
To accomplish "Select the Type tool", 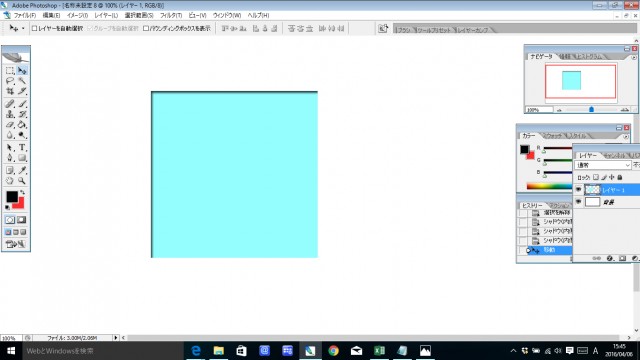I will tap(22, 147).
